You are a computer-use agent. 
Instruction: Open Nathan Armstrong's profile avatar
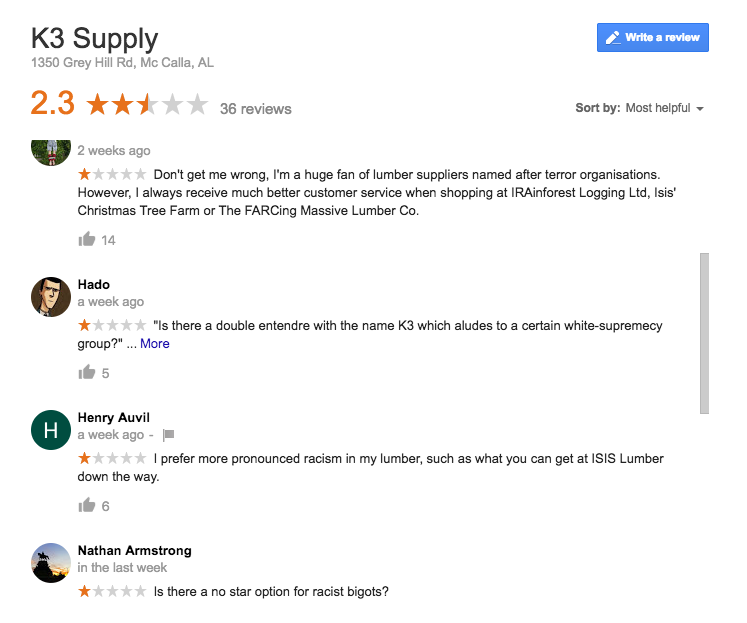[x=50, y=563]
